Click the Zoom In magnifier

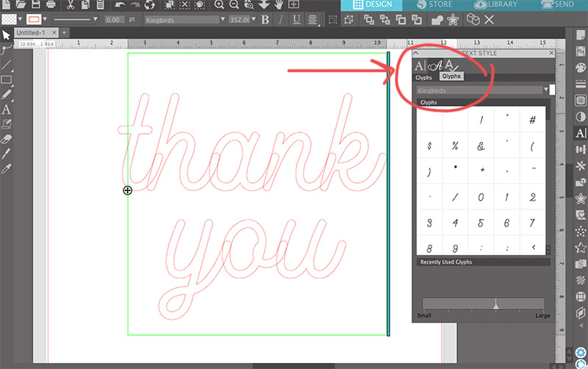click(219, 4)
